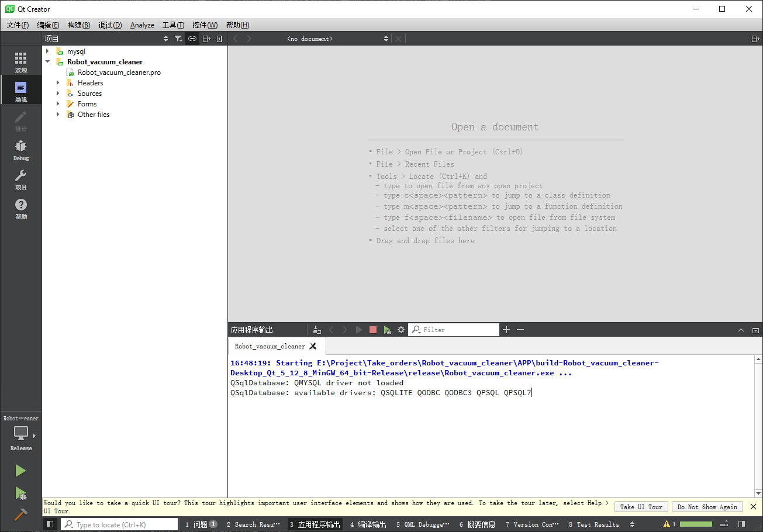Stop the running program with red square
Screen dimensions: 763x532
click(373, 330)
